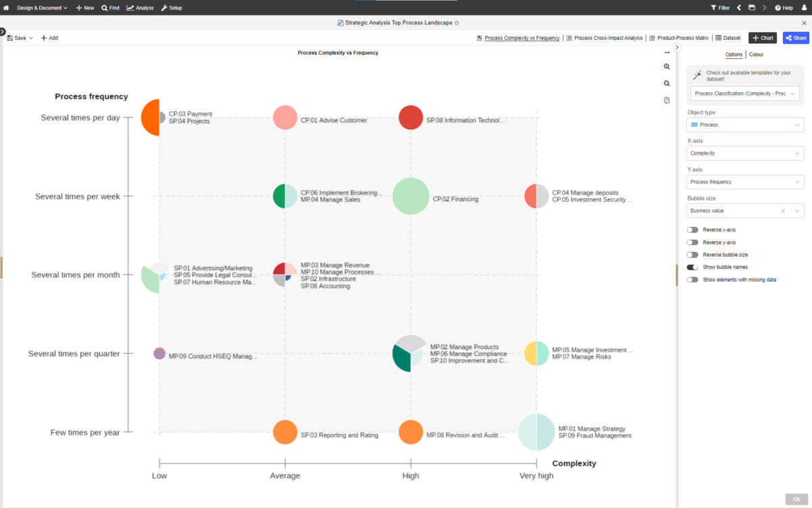Click the blue Share button
This screenshot has height=508, width=812.
point(796,38)
